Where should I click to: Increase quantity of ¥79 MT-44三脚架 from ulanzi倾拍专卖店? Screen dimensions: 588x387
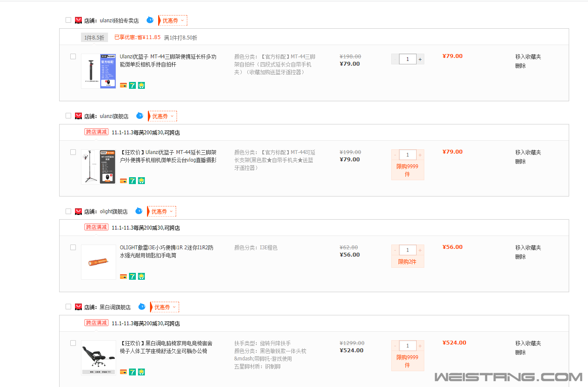(x=420, y=59)
